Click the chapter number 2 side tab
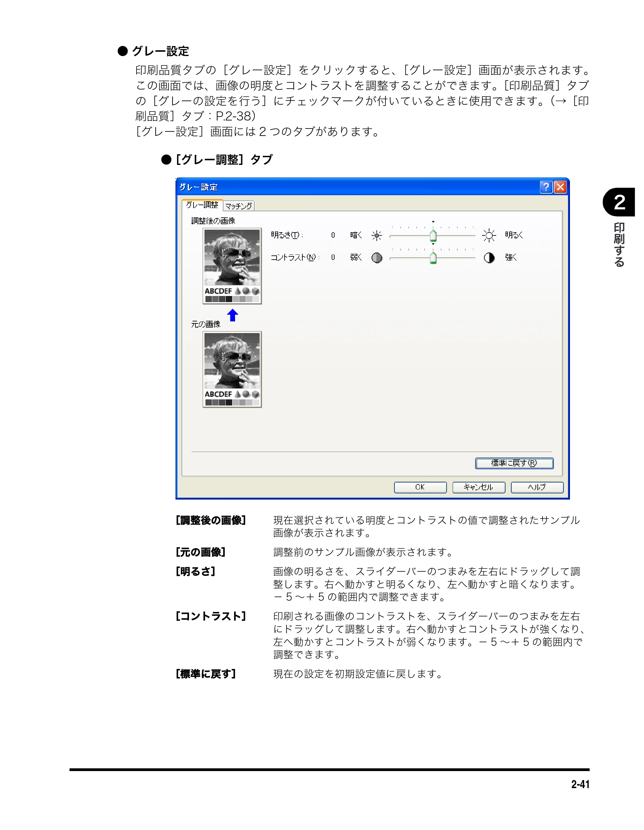The image size is (644, 830). coord(619,202)
